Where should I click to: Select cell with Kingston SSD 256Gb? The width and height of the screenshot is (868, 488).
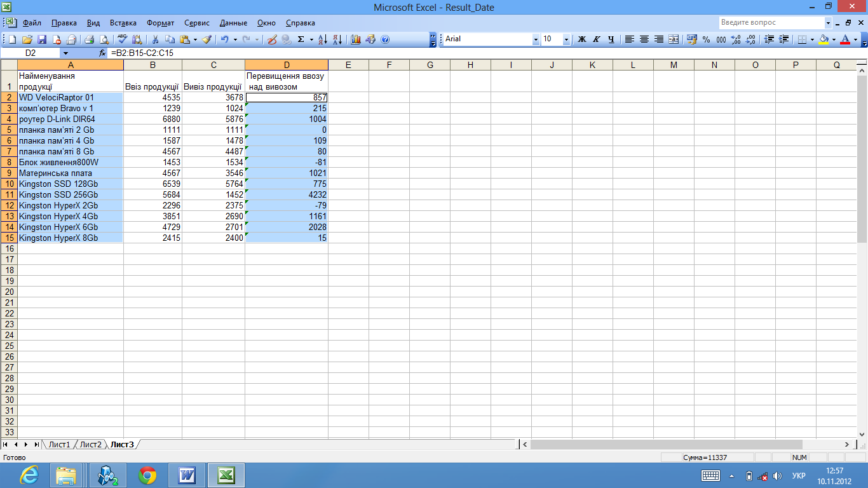pyautogui.click(x=71, y=194)
